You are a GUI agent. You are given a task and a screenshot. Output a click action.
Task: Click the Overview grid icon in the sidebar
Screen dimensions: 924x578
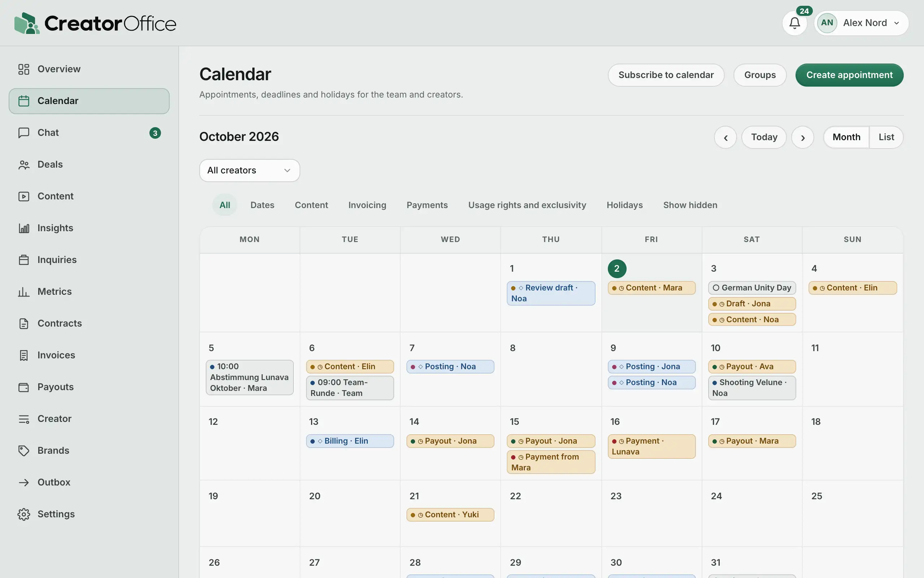[x=24, y=69]
